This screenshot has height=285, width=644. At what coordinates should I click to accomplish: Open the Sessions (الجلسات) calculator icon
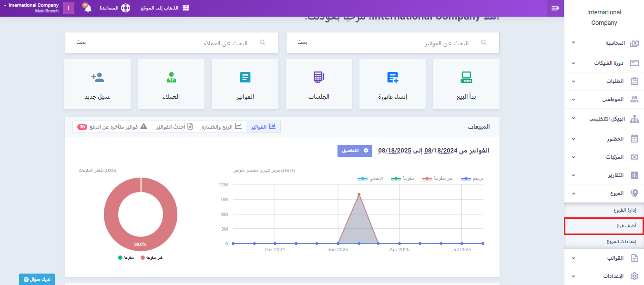tap(318, 77)
